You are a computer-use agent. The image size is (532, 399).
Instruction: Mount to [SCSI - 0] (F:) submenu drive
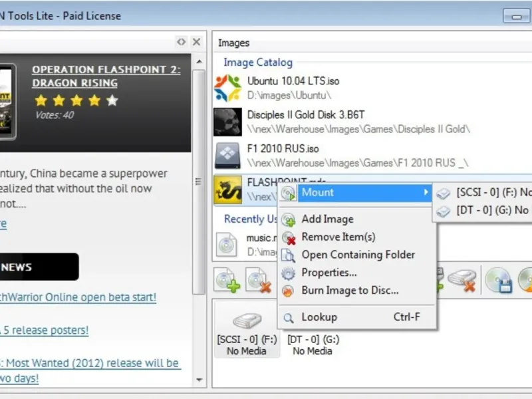tap(483, 193)
